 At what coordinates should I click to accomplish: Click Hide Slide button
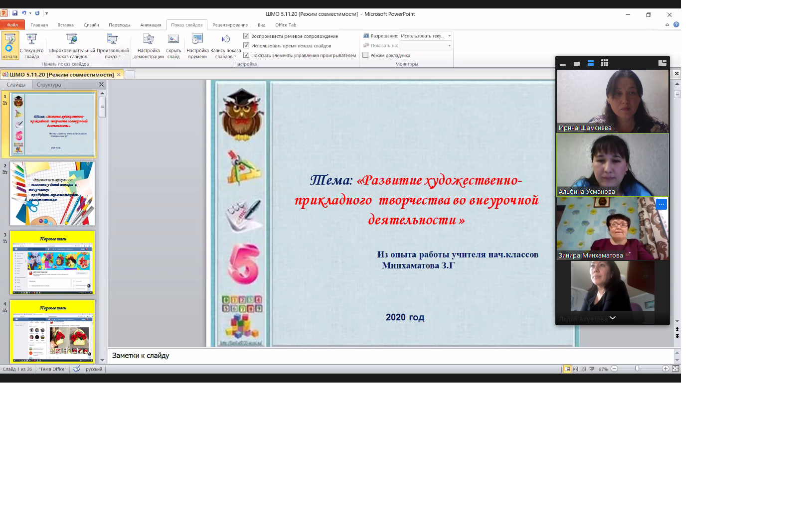click(173, 46)
